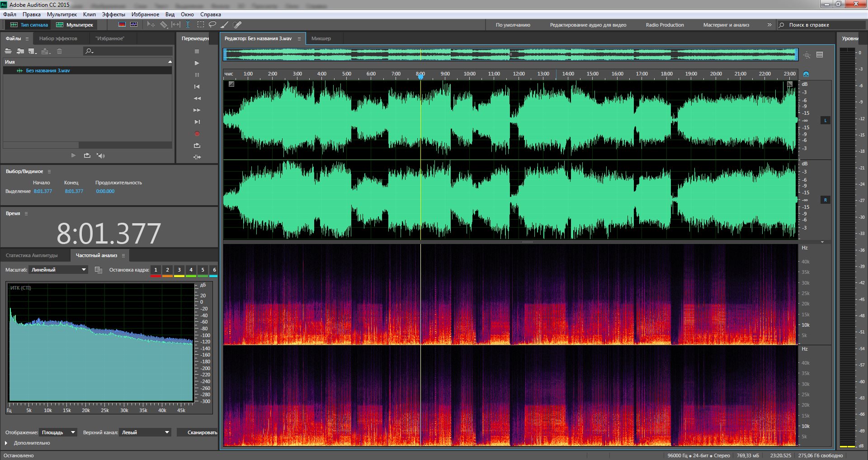Open the Отображение Площадь dropdown

point(58,432)
